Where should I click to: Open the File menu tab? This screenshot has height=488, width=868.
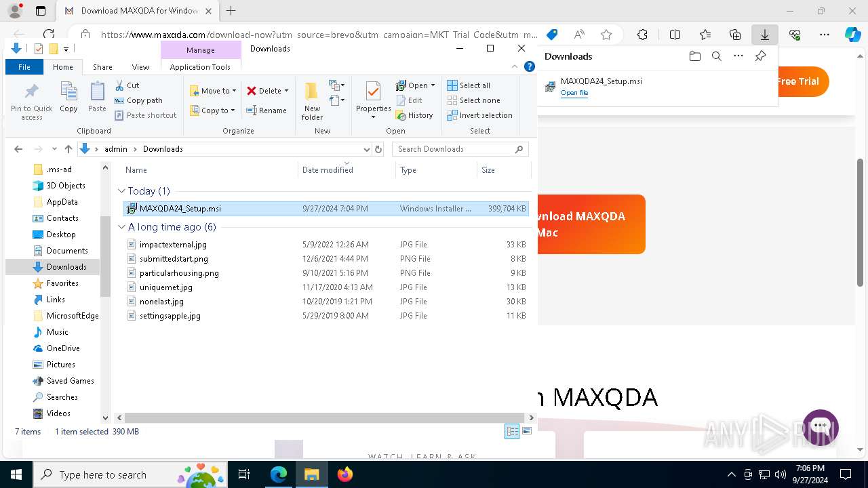click(x=24, y=66)
